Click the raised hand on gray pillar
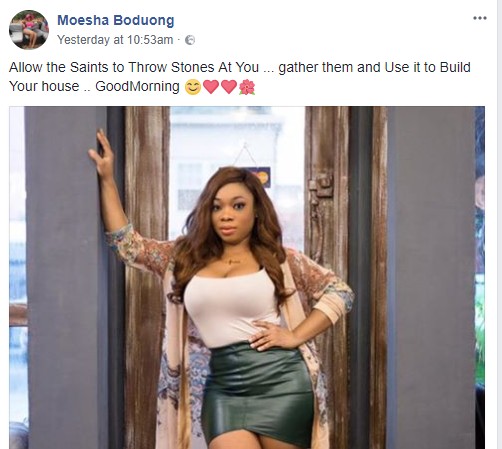 (102, 155)
